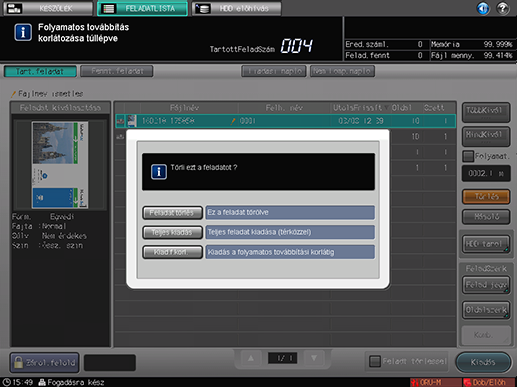Image resolution: width=517 pixels, height=387 pixels.
Task: Click the Kiad f.korl. button
Action: pyautogui.click(x=172, y=252)
